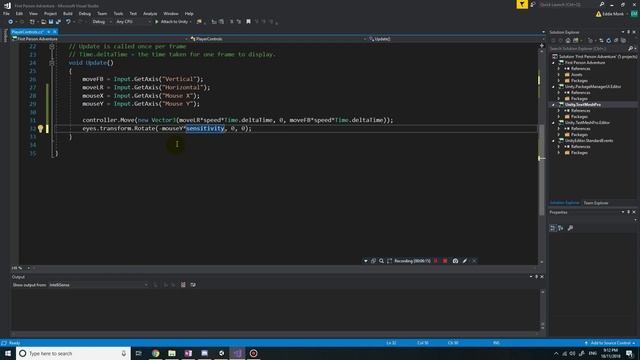Image resolution: width=640 pixels, height=360 pixels.
Task: Click the camera snapshot icon in recording bar
Action: coord(455,261)
